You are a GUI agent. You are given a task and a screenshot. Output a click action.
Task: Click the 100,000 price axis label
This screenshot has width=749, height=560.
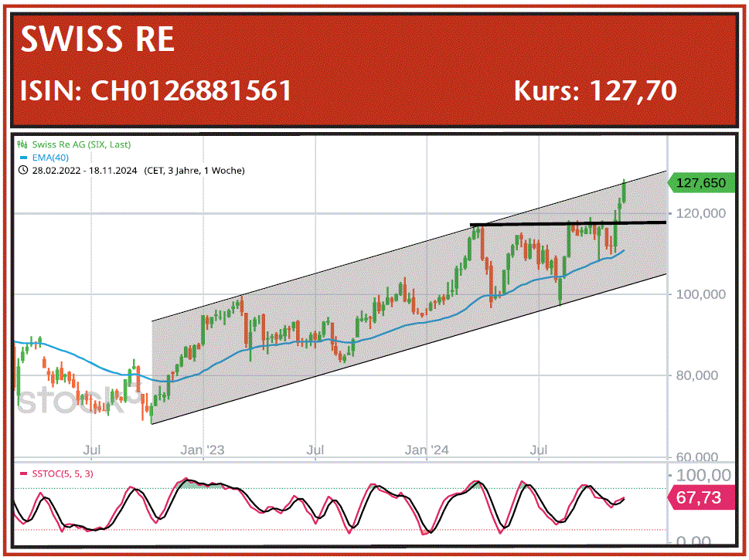(x=700, y=294)
